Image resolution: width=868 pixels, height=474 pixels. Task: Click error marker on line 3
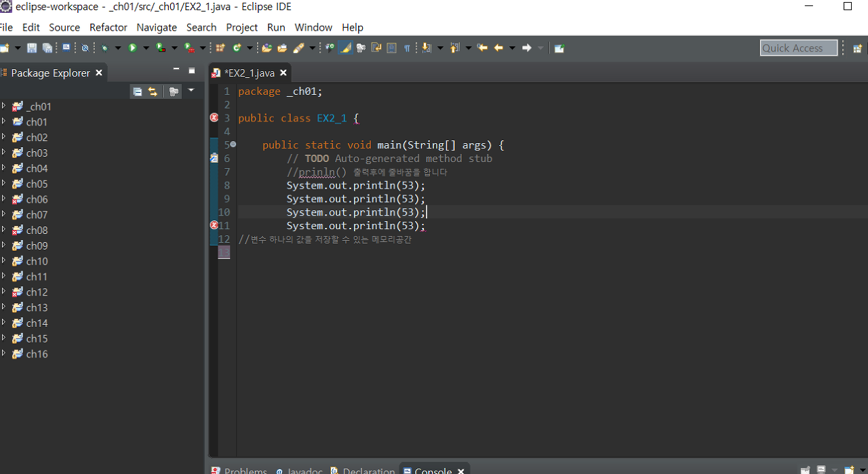pyautogui.click(x=214, y=117)
